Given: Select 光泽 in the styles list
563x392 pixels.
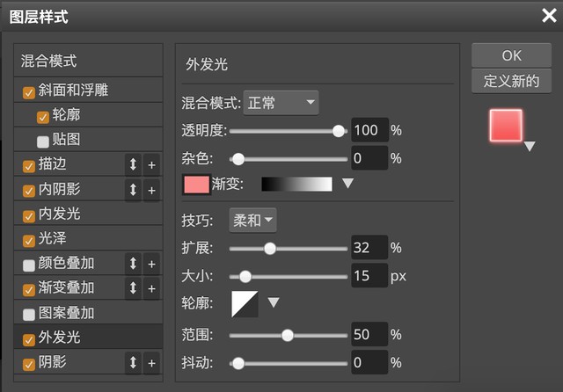Looking at the screenshot, I should point(53,239).
